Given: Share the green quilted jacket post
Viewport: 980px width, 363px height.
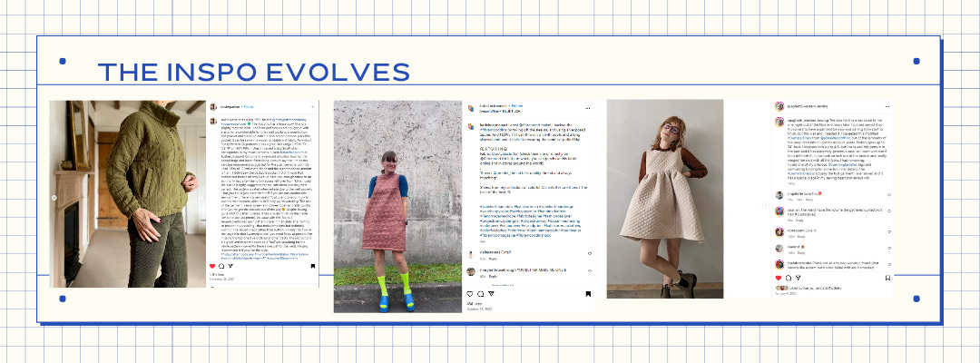Looking at the screenshot, I should 230,266.
